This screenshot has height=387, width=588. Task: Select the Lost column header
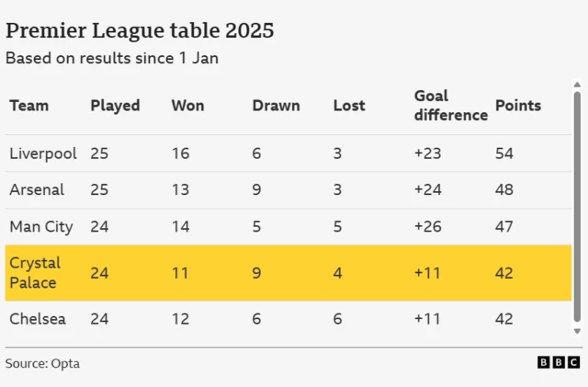tap(349, 106)
